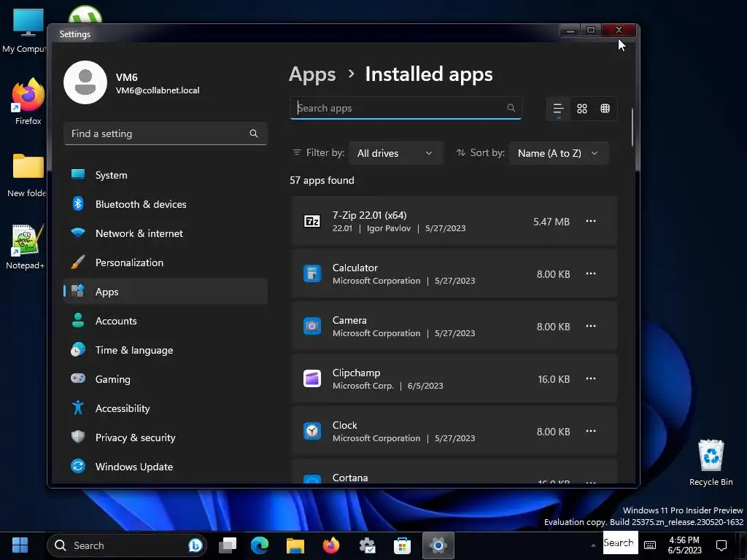Select New folder on desktop

point(27,175)
